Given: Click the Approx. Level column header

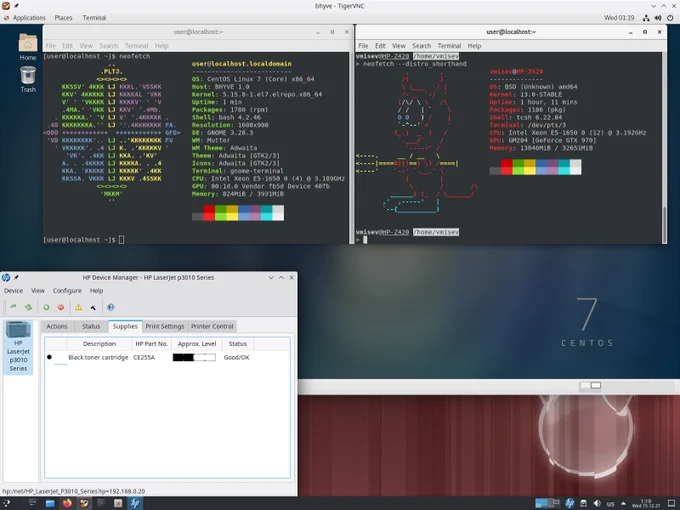Looking at the screenshot, I should click(197, 343).
